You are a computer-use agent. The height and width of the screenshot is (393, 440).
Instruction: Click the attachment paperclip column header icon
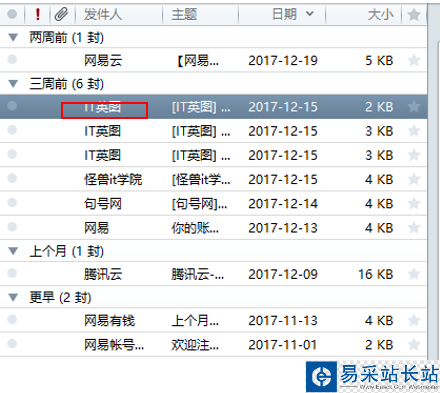pyautogui.click(x=62, y=14)
